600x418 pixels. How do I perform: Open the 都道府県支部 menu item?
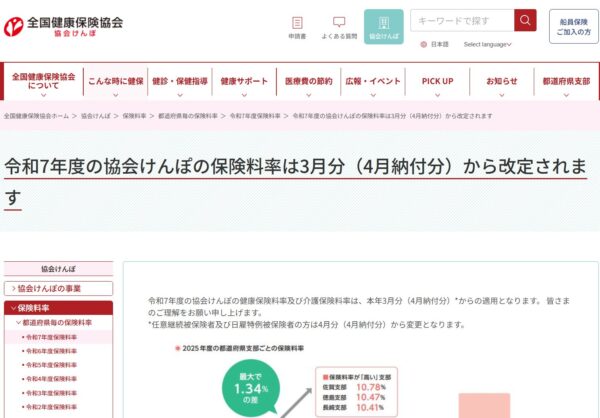tap(566, 81)
